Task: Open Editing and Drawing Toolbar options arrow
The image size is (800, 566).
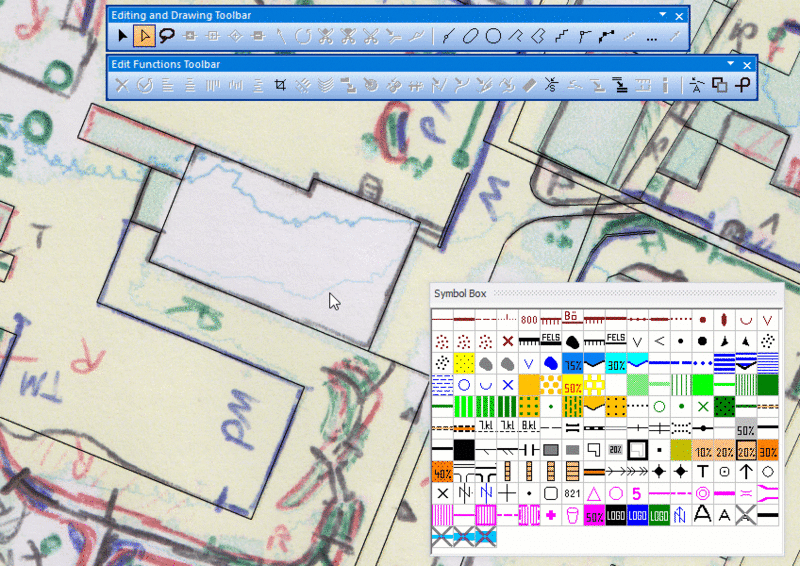Action: point(662,15)
